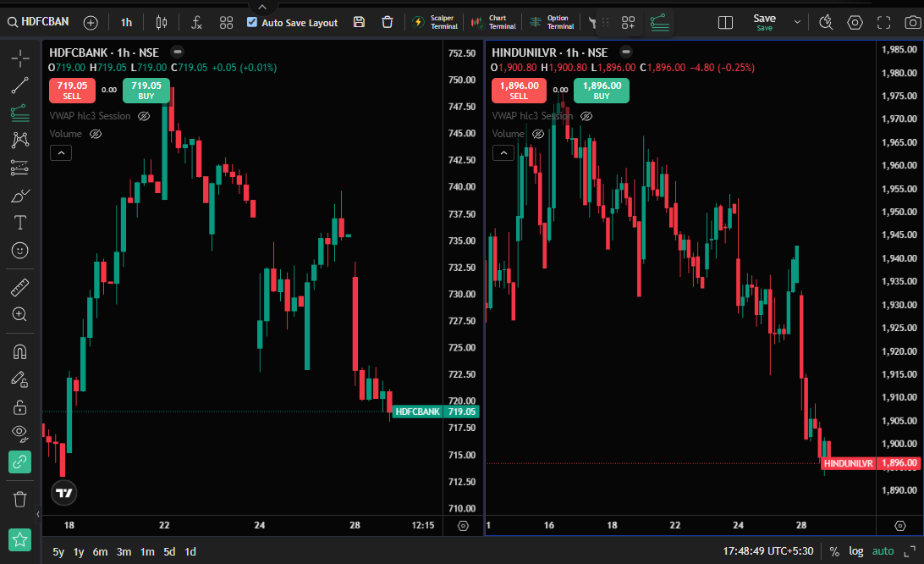Open the Chart Terminal

pyautogui.click(x=494, y=22)
